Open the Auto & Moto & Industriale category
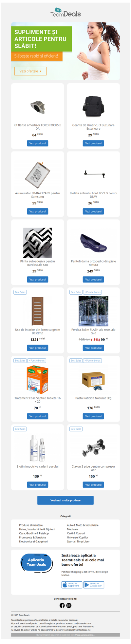The width and height of the screenshot is (131, 644). [x=83, y=525]
